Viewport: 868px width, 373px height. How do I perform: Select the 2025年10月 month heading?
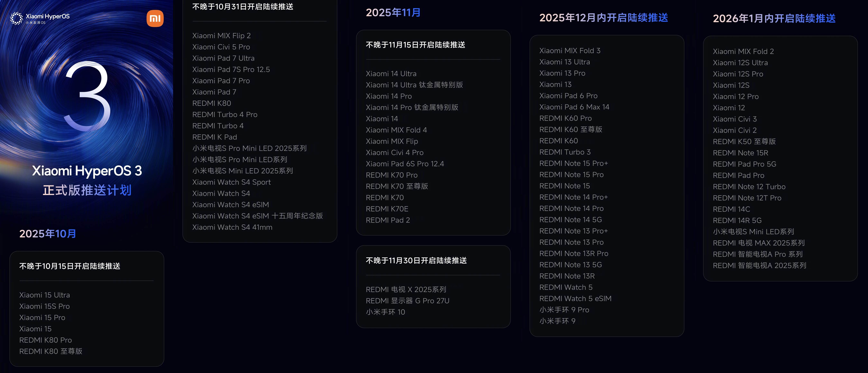click(x=47, y=234)
